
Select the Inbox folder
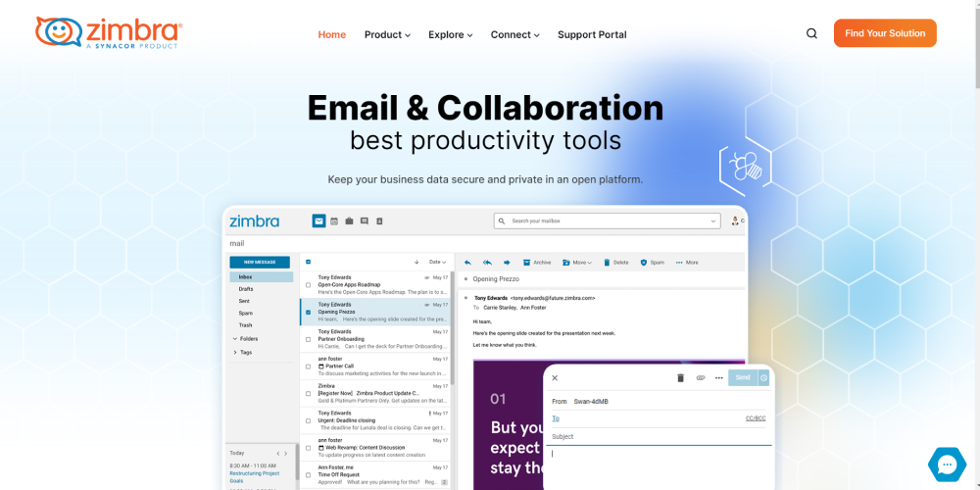coord(261,277)
